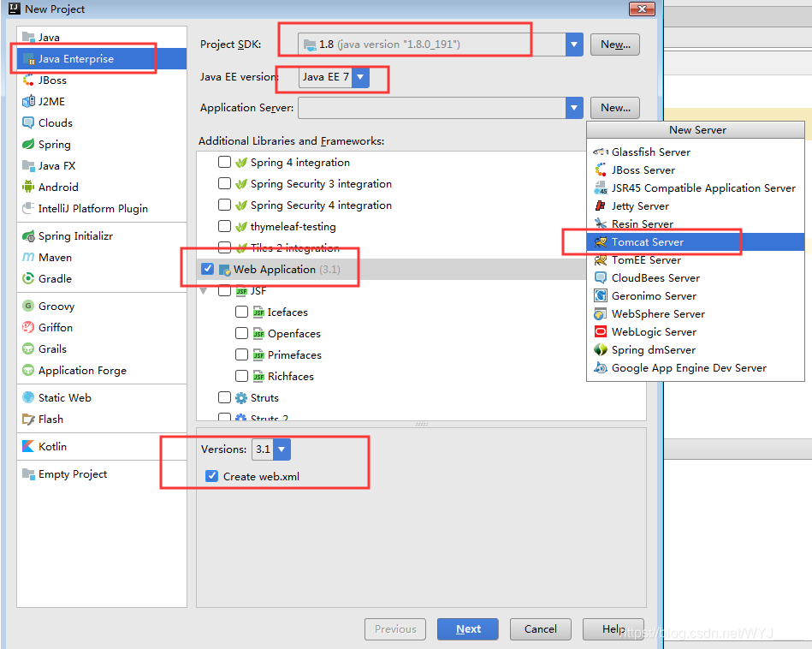Screen dimensions: 812x649
Task: Click the Kotlin project icon
Action: (28, 446)
